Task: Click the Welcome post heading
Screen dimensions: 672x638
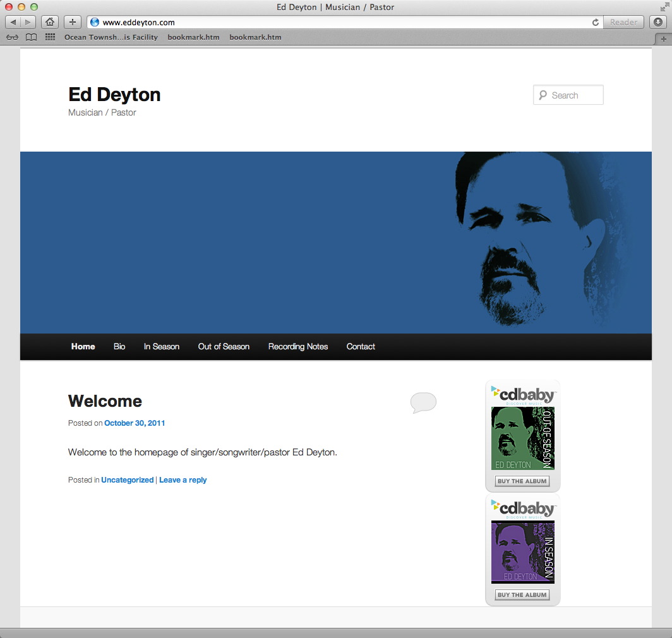Action: click(x=105, y=401)
